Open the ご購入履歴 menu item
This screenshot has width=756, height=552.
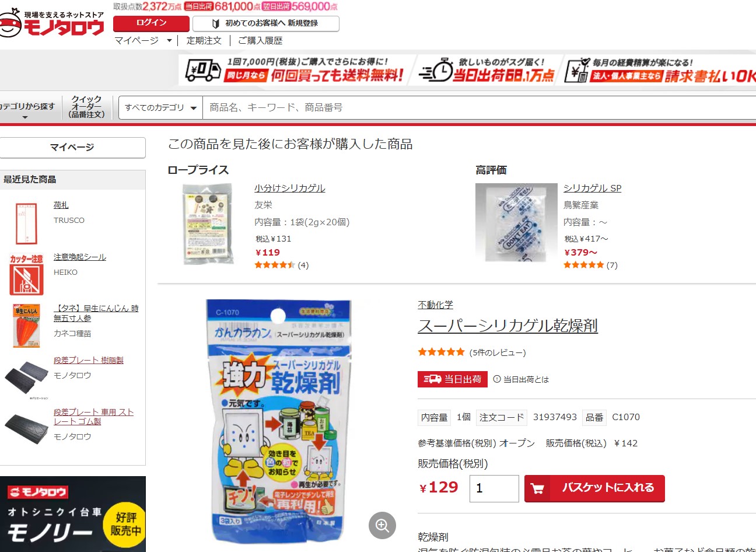pyautogui.click(x=260, y=40)
